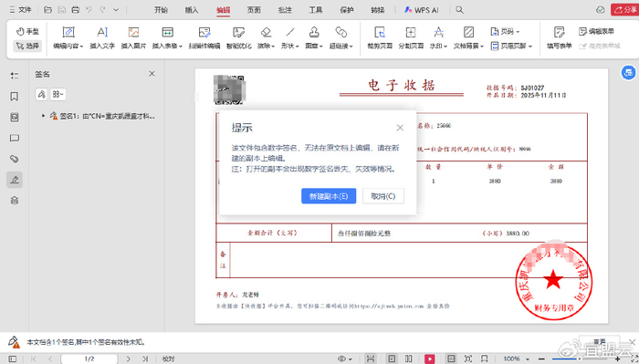Open the outline list sidebar icon
The image size is (639, 364).
coord(15,76)
